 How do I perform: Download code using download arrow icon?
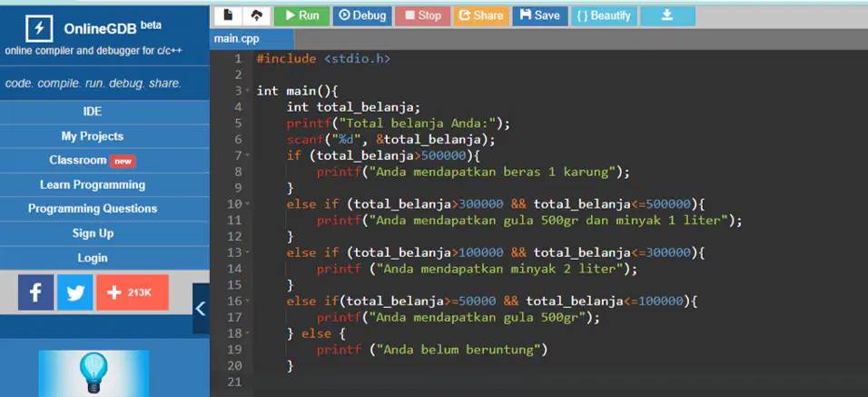(667, 16)
